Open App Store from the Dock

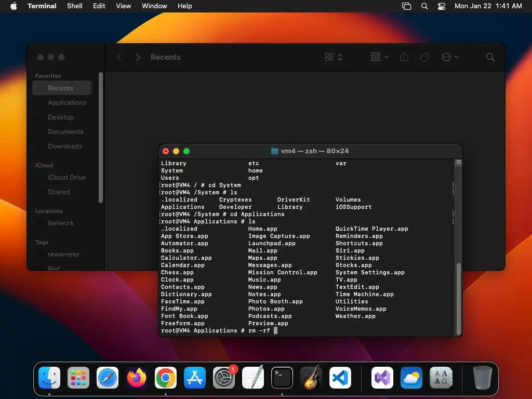tap(195, 378)
